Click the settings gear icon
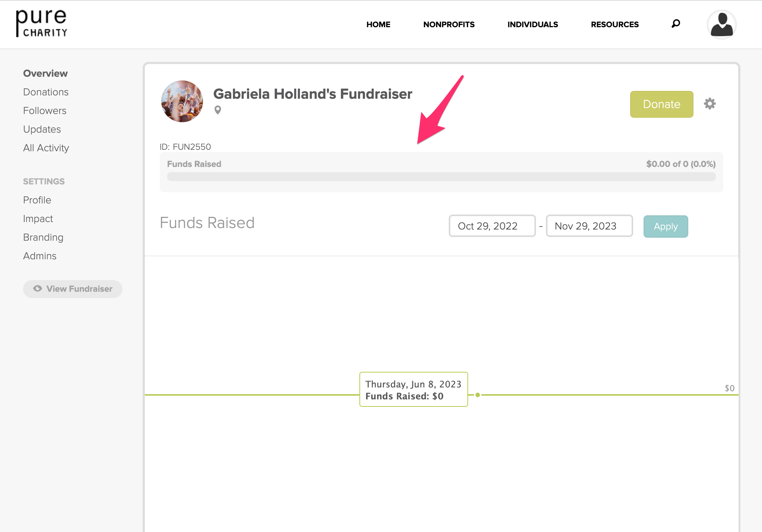This screenshot has width=762, height=532. [x=709, y=104]
